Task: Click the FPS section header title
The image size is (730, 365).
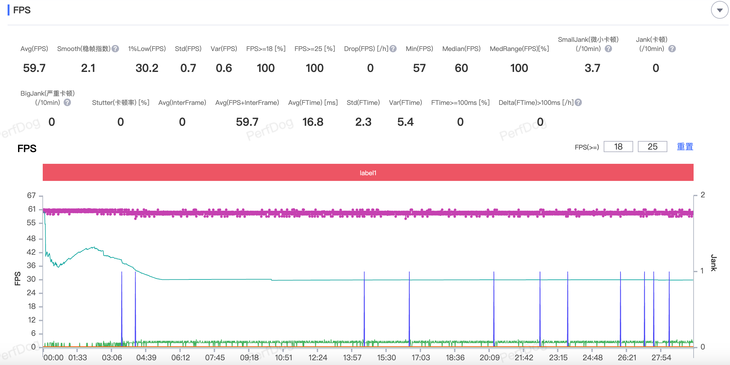Action: [x=22, y=10]
